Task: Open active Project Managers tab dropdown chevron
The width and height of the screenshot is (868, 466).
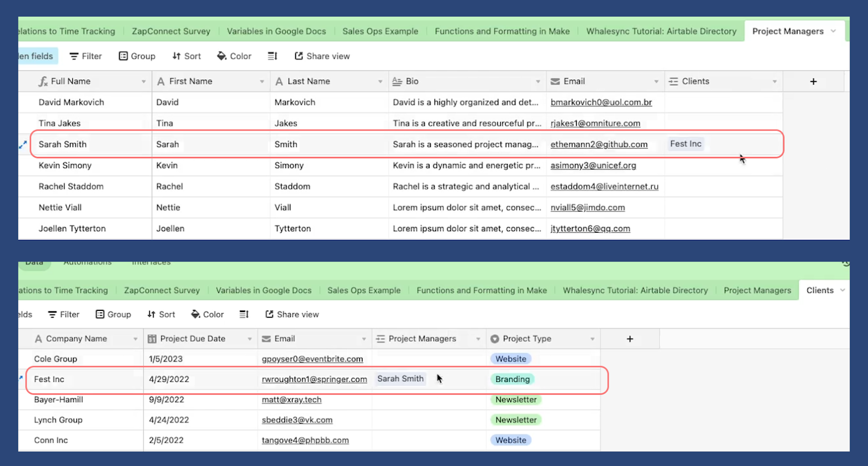Action: coord(833,31)
